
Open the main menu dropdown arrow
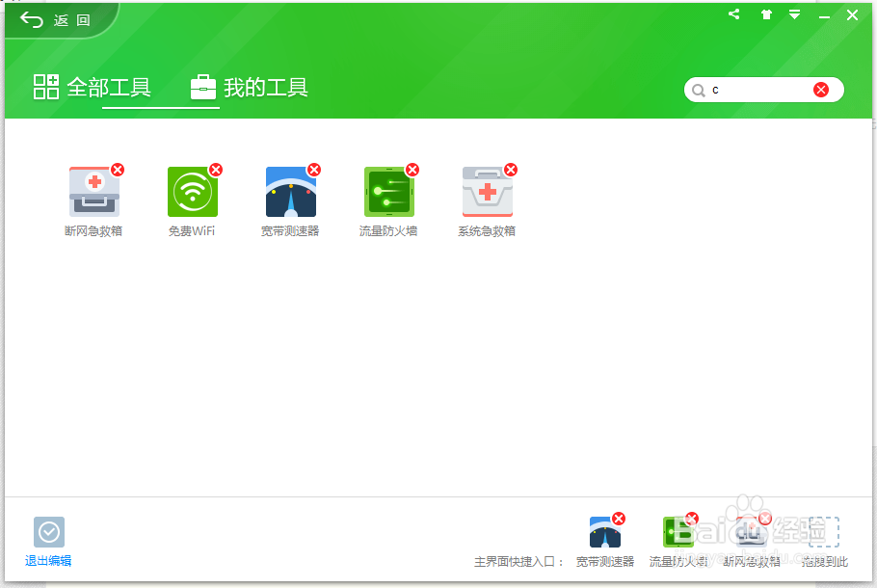(x=794, y=14)
